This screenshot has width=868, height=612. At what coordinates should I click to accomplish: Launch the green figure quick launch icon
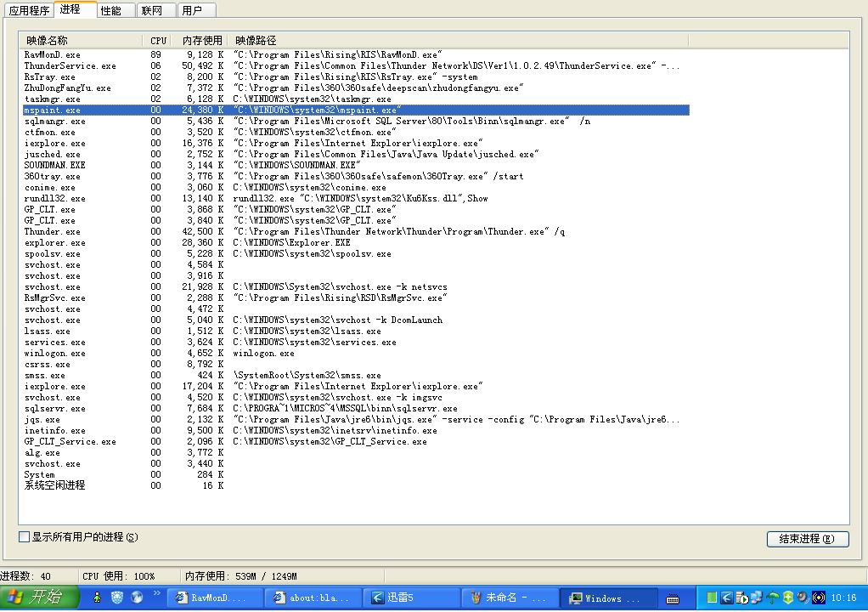click(97, 597)
